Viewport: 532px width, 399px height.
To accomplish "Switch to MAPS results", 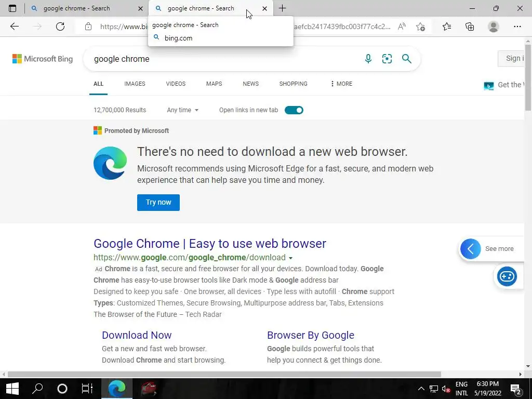I will [x=214, y=84].
